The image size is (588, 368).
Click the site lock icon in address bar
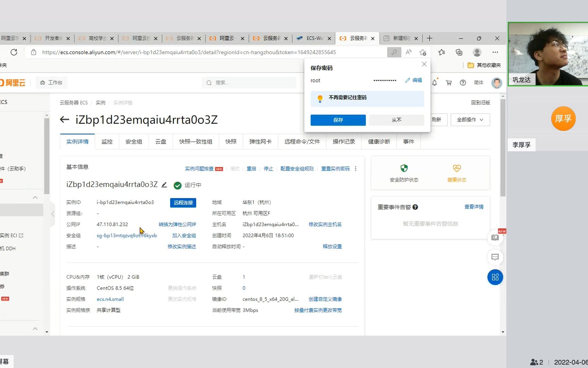[33, 52]
